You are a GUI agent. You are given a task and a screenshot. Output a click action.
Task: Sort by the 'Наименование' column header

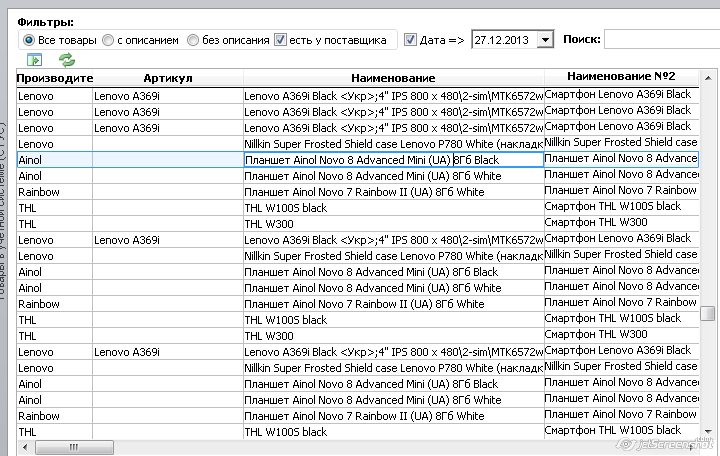394,78
